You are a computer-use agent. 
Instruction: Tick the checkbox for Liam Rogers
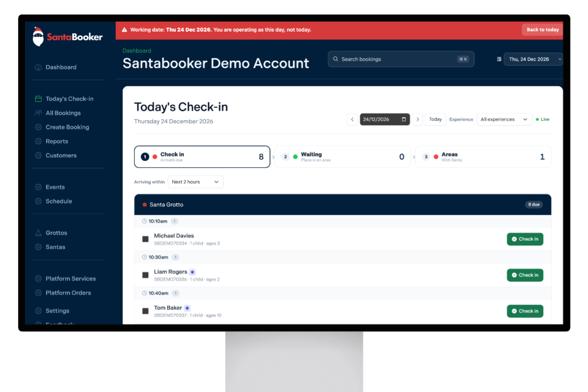click(x=146, y=275)
